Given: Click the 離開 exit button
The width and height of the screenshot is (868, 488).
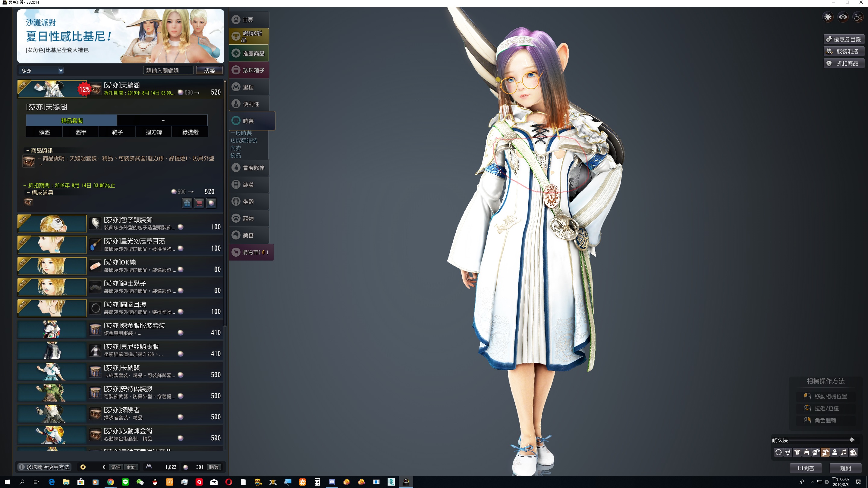Looking at the screenshot, I should click(x=845, y=468).
